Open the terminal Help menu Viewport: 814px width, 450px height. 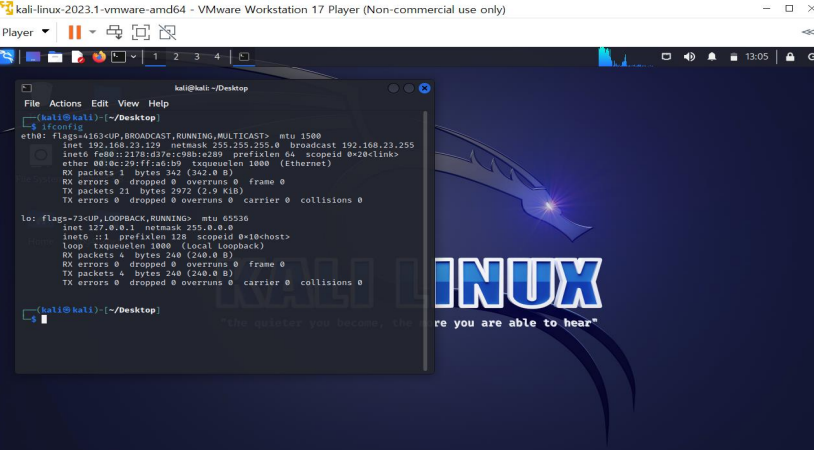point(158,103)
